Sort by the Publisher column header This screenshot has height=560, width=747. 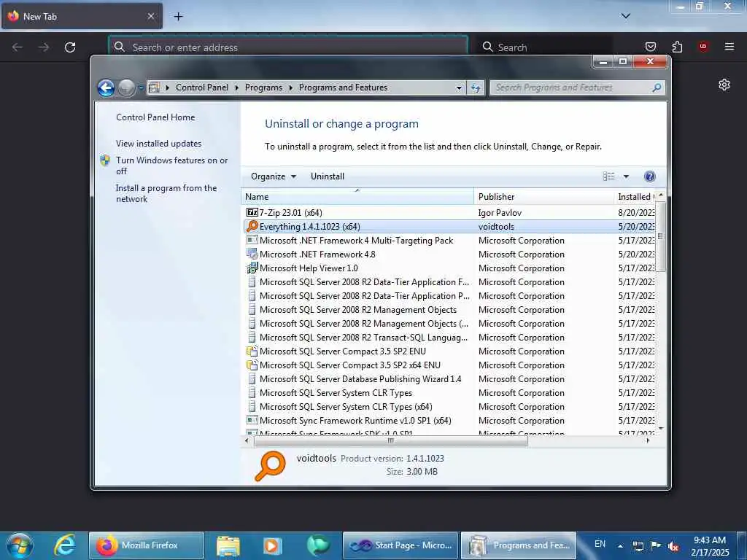(544, 197)
